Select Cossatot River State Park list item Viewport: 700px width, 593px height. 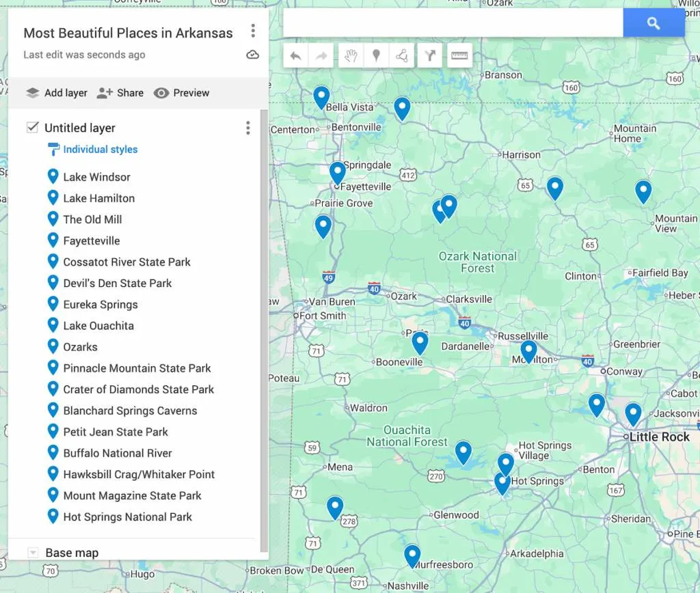click(126, 262)
